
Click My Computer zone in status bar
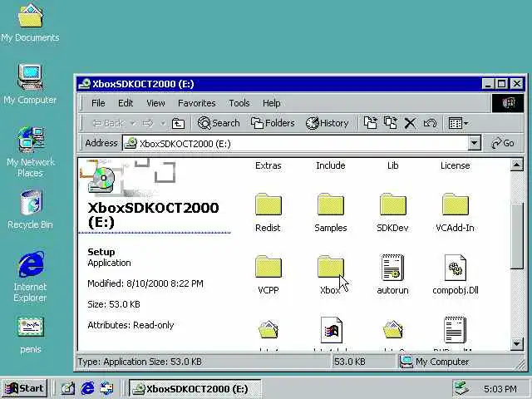pyautogui.click(x=459, y=362)
